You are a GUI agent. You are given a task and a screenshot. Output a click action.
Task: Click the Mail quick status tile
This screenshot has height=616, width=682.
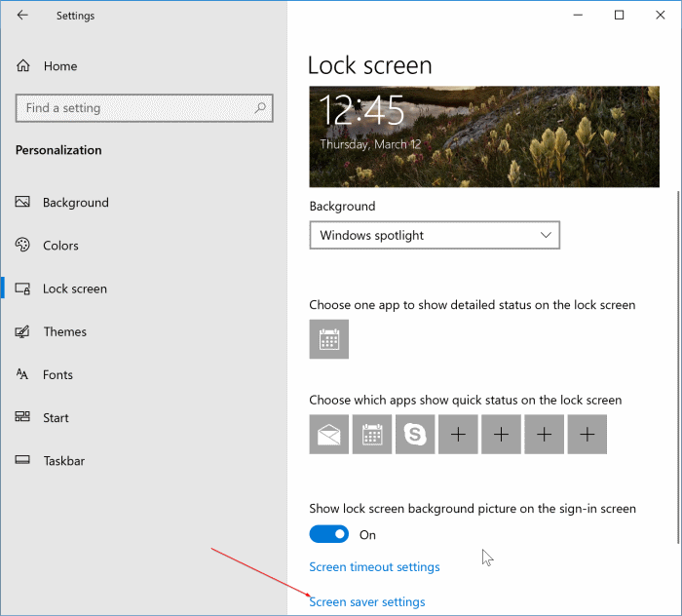(329, 434)
